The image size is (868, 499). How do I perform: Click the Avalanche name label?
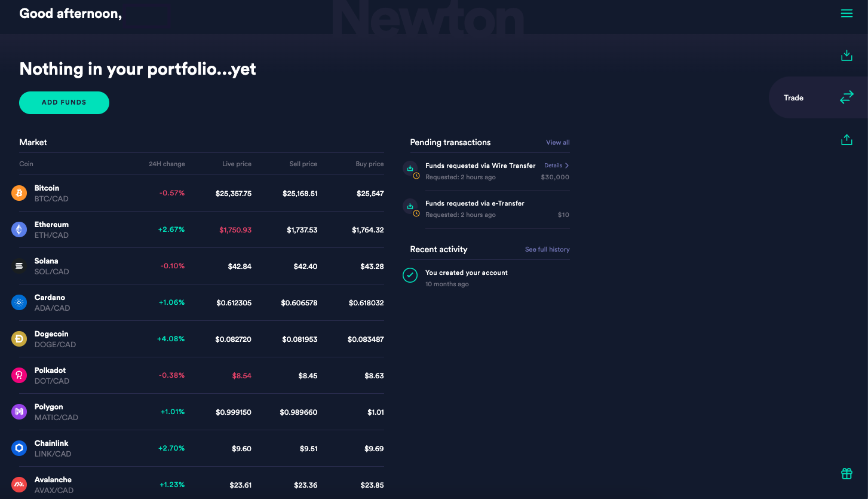[x=53, y=480]
